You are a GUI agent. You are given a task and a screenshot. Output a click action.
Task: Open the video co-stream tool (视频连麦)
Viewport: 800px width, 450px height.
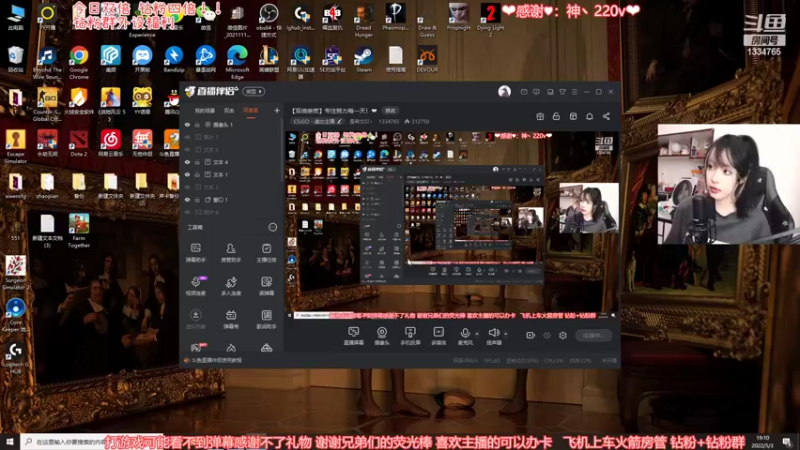coord(195,286)
